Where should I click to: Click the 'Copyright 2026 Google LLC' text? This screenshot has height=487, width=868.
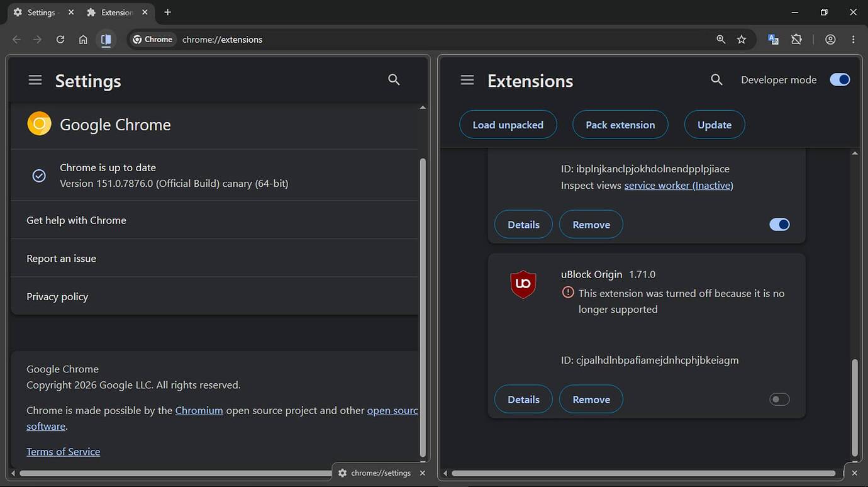pos(133,384)
